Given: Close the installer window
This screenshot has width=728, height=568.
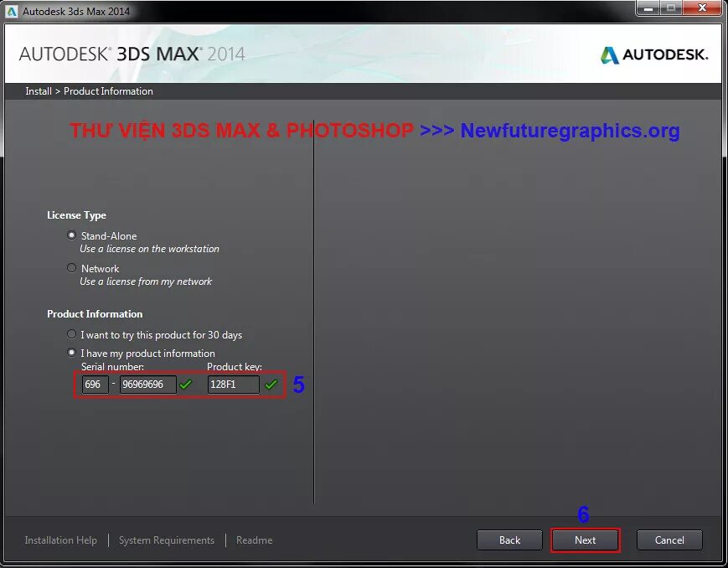Looking at the screenshot, I should (x=702, y=8).
